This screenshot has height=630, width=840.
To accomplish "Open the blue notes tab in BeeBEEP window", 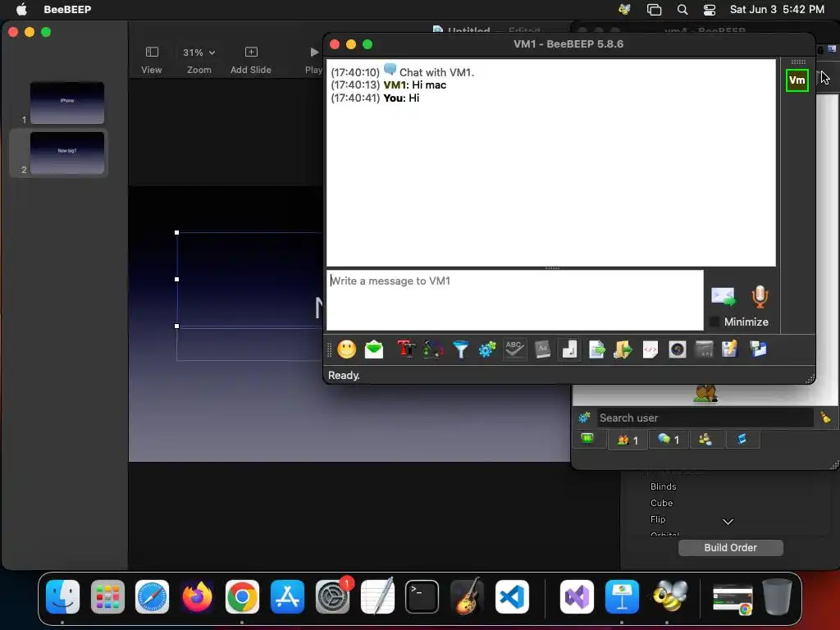I will [x=742, y=440].
